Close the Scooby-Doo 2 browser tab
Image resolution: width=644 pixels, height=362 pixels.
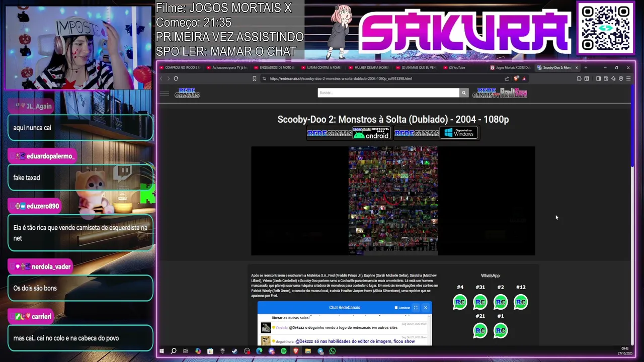coord(577,67)
